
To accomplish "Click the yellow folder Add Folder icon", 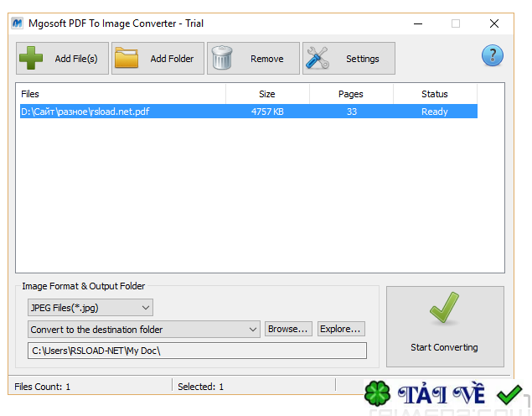I will pyautogui.click(x=127, y=58).
